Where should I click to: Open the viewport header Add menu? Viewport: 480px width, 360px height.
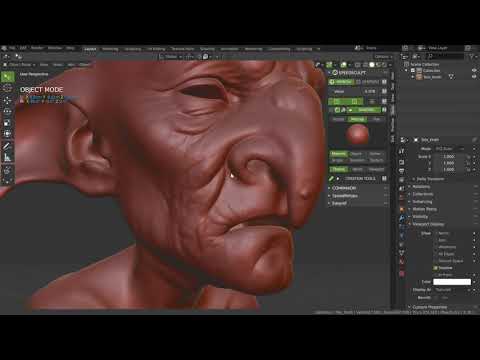click(x=72, y=65)
